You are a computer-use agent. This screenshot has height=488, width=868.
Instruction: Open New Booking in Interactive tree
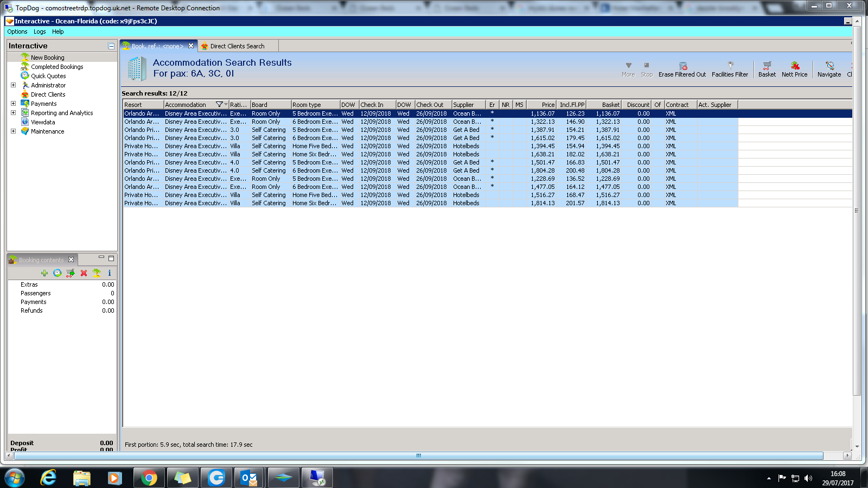coord(47,58)
